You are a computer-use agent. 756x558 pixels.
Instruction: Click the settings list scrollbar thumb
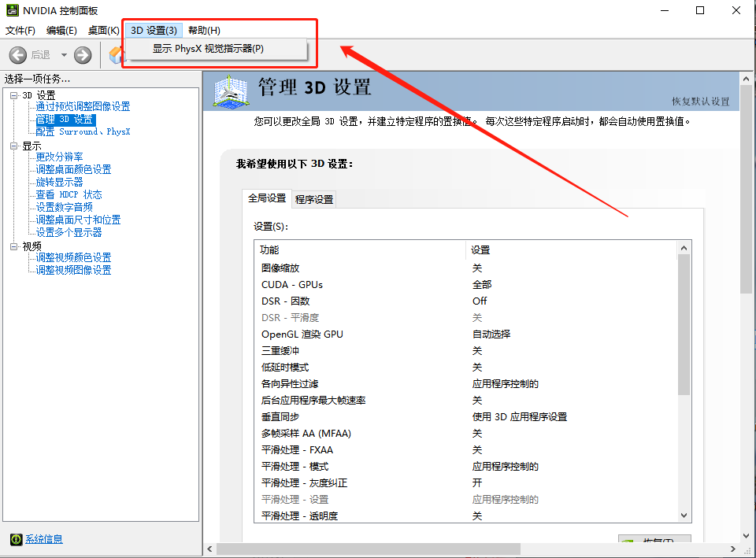pyautogui.click(x=684, y=325)
